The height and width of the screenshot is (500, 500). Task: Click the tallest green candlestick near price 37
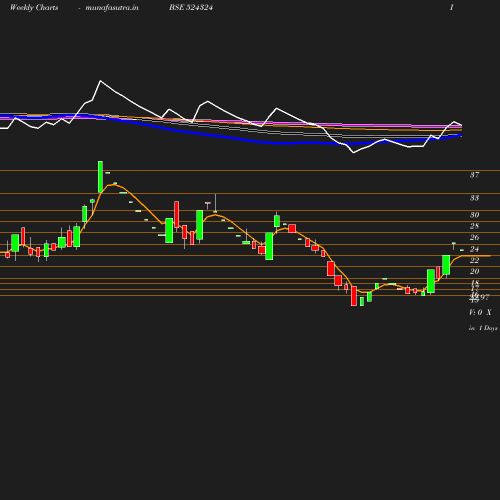pos(100,177)
